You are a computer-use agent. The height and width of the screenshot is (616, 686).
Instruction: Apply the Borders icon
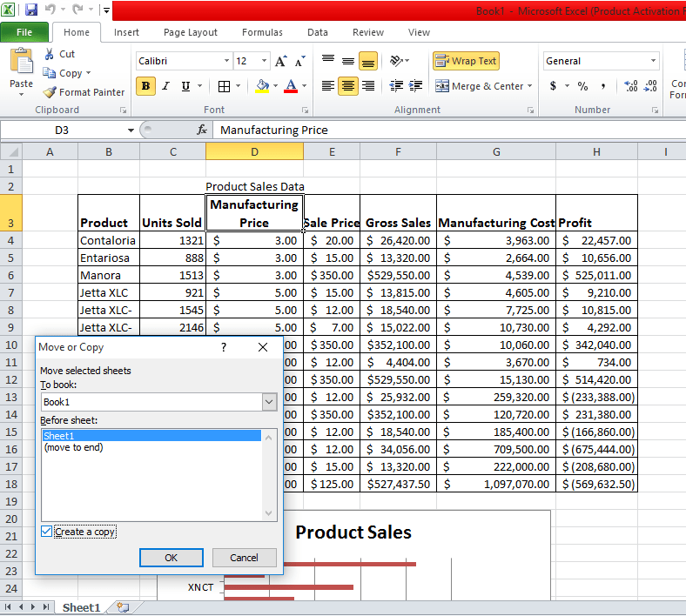[224, 86]
